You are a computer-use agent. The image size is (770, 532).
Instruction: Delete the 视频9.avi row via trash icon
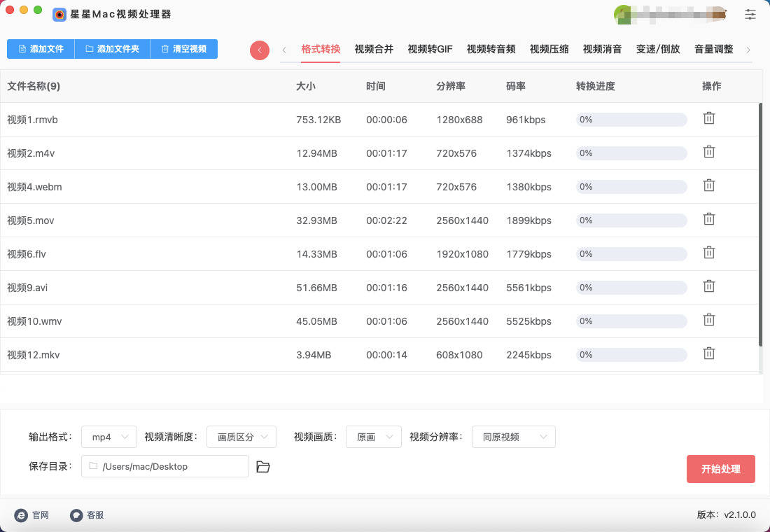tap(708, 287)
